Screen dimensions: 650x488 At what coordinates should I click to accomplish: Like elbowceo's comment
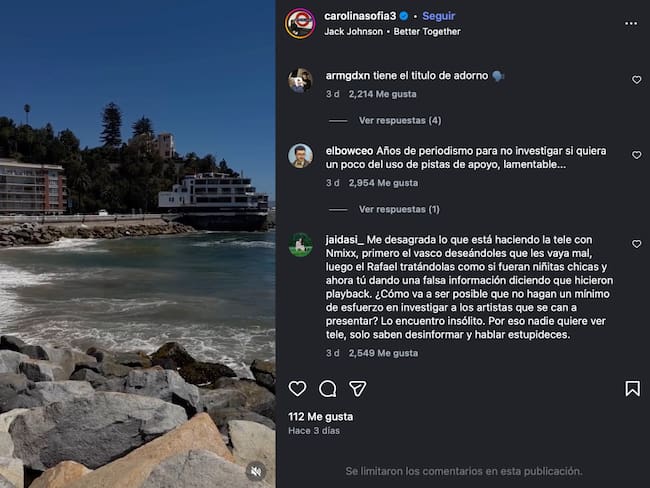click(636, 156)
